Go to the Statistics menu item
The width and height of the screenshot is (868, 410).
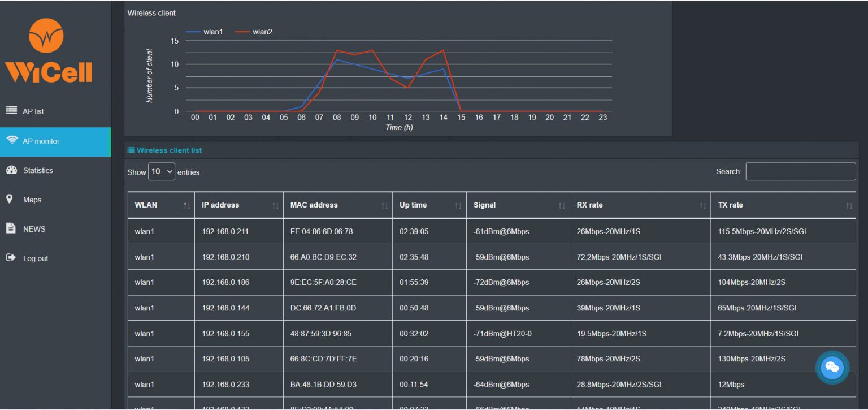[x=55, y=170]
